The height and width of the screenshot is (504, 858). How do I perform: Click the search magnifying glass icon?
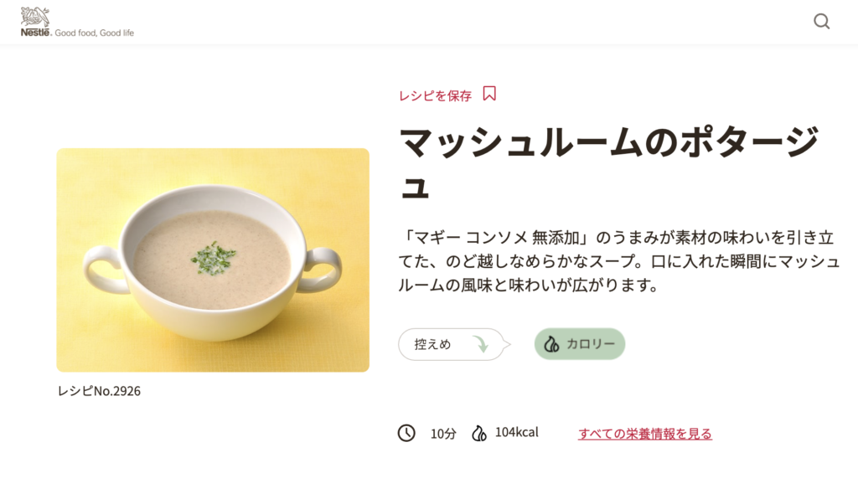[822, 22]
